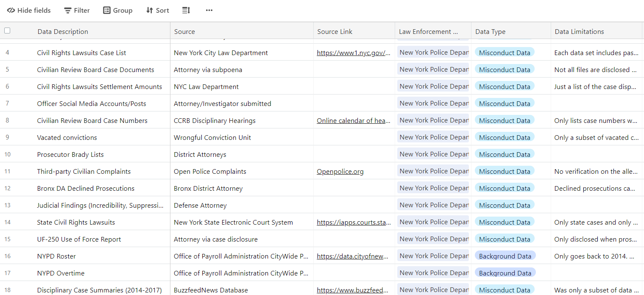Open the Online calendar of hearings link

pyautogui.click(x=354, y=120)
